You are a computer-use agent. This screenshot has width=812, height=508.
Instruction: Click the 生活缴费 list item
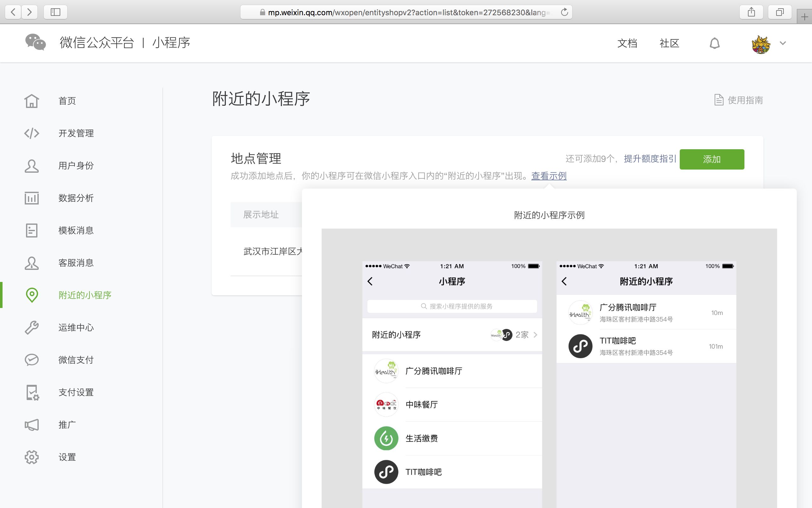[x=452, y=438]
